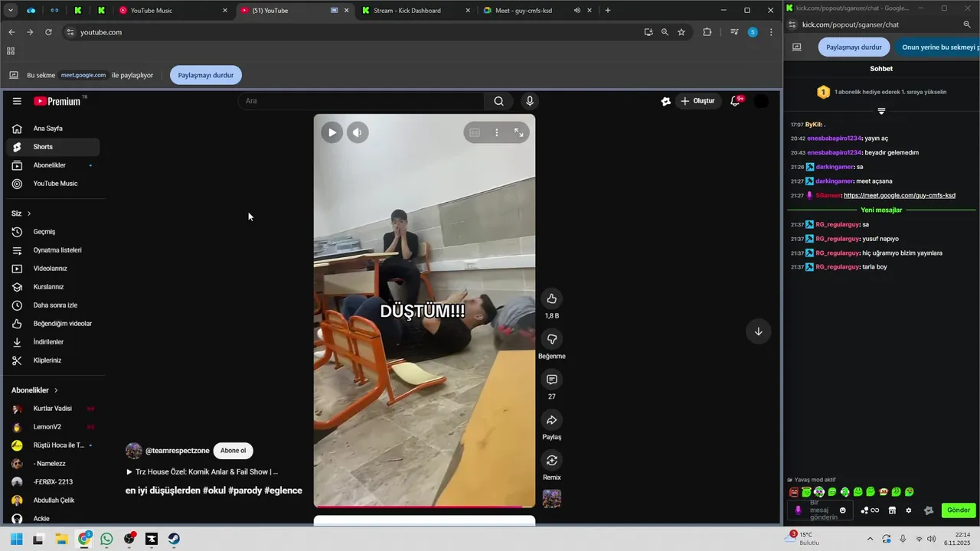Open Klipleriniz
This screenshot has height=551, width=980.
point(51,360)
